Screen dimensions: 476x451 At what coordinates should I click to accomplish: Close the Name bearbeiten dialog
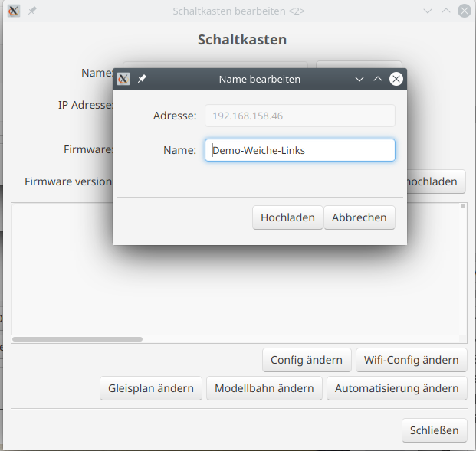coord(396,79)
